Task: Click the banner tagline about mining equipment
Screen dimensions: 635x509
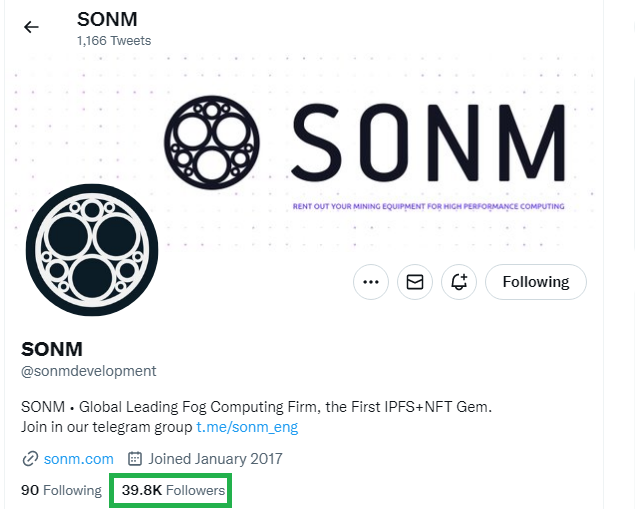Action: coord(428,206)
